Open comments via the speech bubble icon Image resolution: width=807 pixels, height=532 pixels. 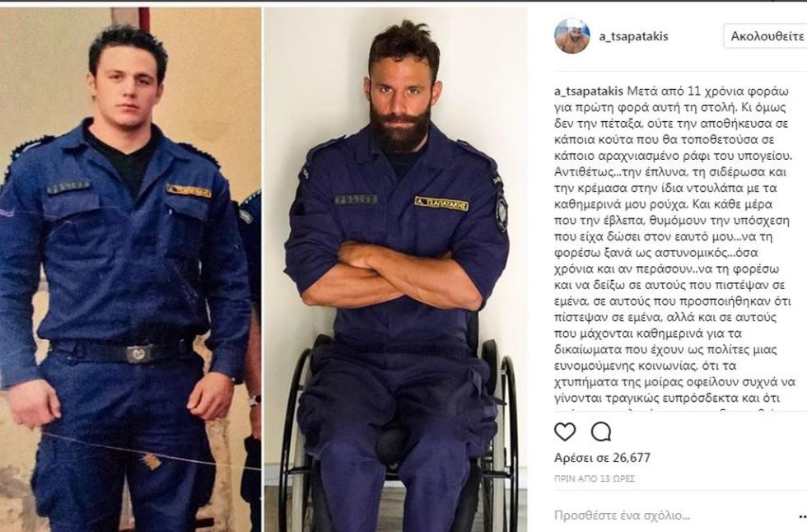(600, 432)
